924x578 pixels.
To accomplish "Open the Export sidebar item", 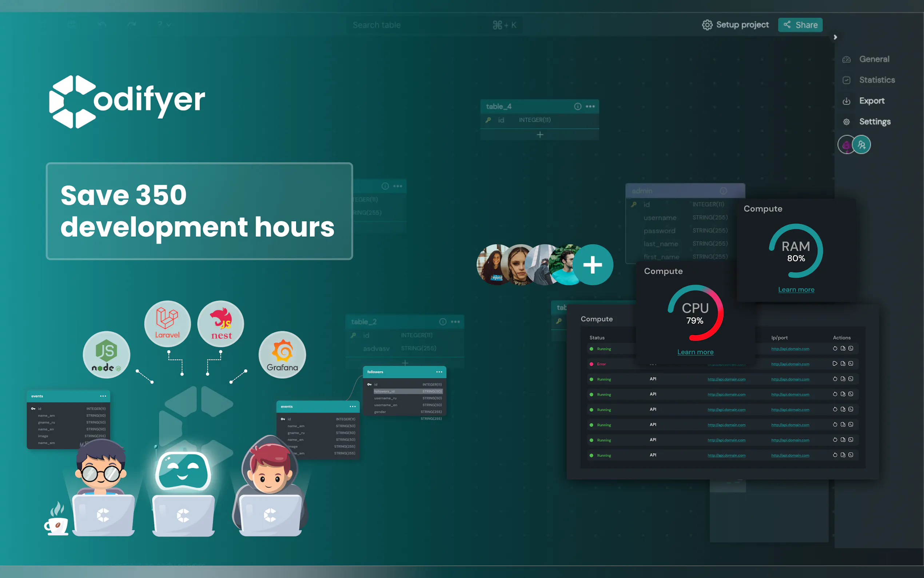I will tap(871, 101).
